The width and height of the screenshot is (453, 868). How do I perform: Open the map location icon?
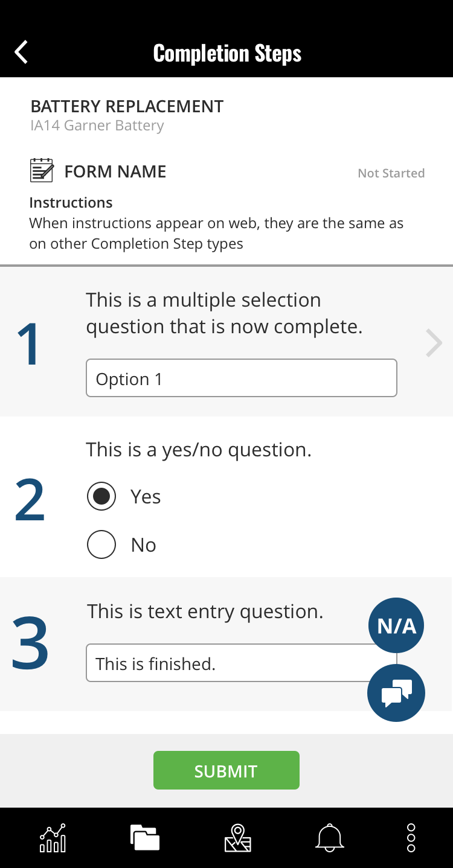238,838
